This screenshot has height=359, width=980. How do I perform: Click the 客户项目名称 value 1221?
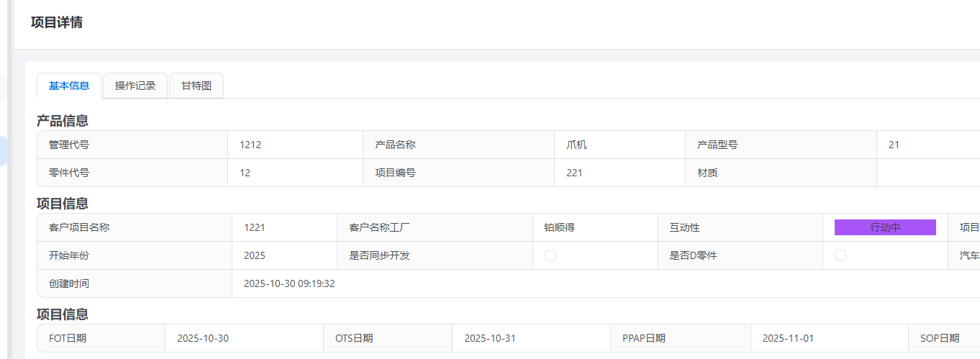[x=255, y=227]
